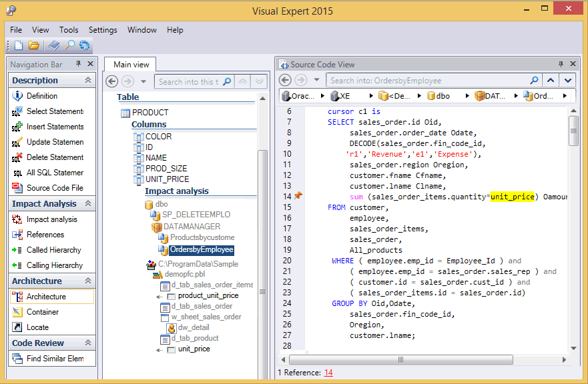Click the book/stack toolbar icon

coord(54,45)
